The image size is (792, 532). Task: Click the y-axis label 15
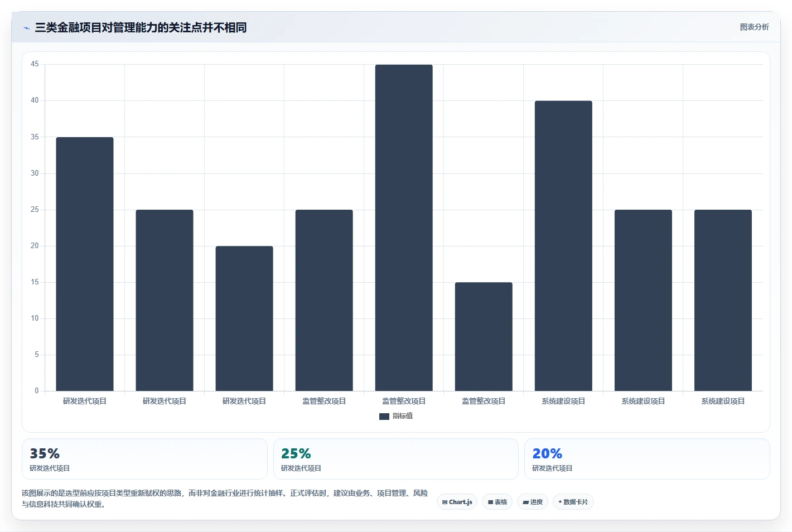pos(35,282)
